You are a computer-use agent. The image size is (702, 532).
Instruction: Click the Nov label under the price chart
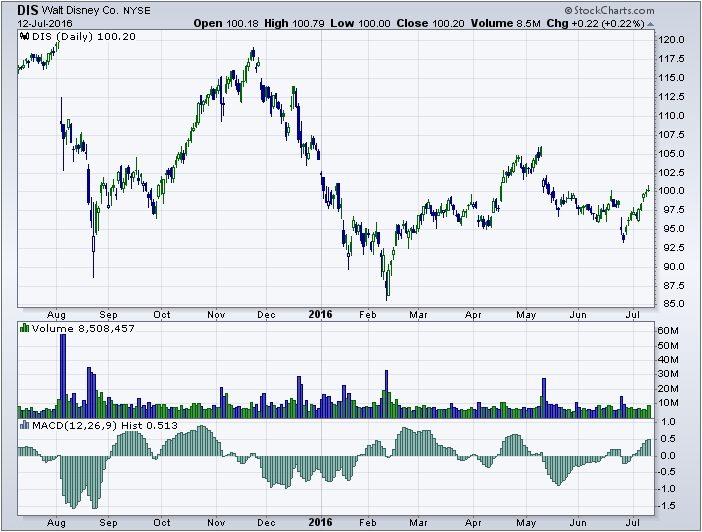pyautogui.click(x=216, y=315)
